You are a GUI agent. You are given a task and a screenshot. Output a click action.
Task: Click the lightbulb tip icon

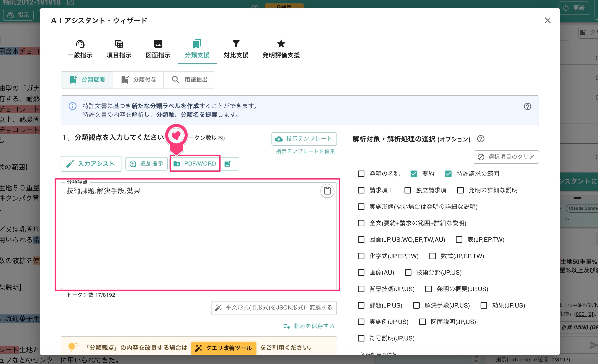(x=72, y=347)
